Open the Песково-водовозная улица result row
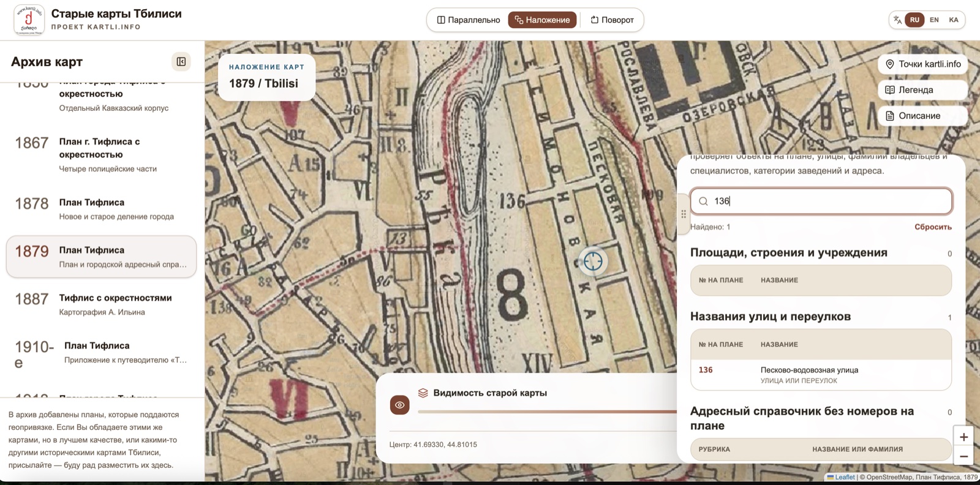The height and width of the screenshot is (485, 980). pos(821,374)
